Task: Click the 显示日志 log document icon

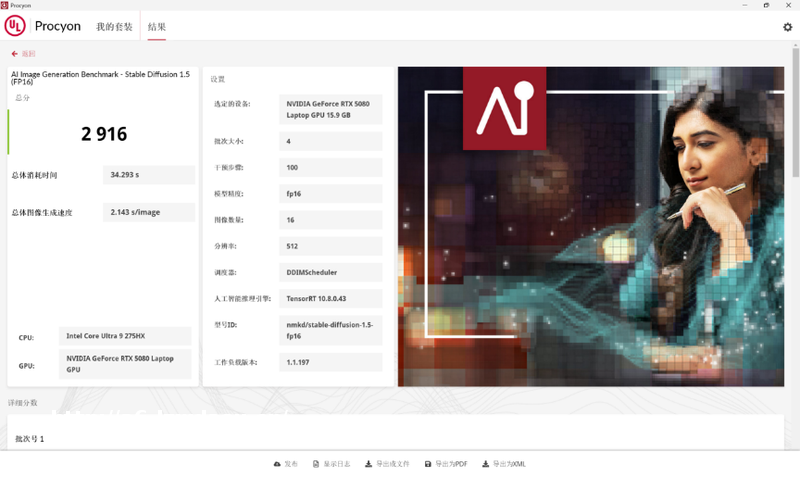Action: 316,464
